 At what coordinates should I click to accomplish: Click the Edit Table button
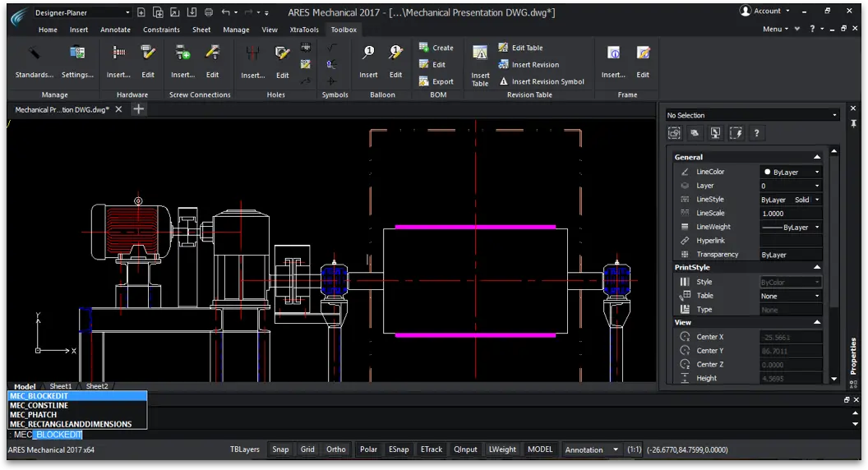coord(520,48)
